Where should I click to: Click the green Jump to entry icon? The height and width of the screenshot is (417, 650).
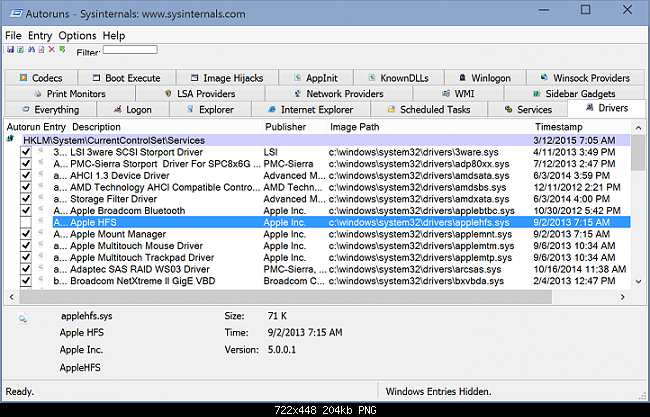tap(62, 49)
